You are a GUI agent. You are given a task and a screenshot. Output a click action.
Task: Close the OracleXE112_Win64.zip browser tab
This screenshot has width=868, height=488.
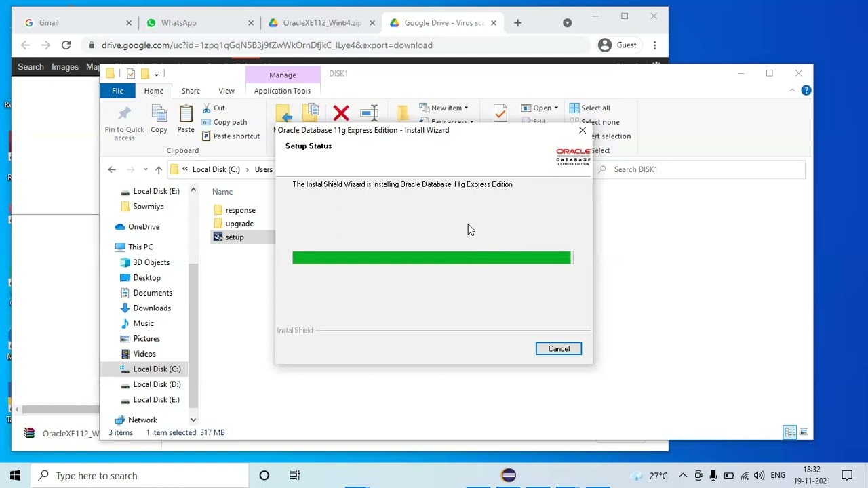coord(372,22)
